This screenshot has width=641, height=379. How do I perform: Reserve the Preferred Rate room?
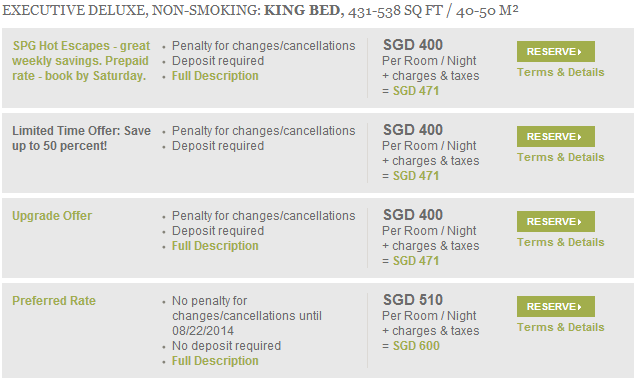[x=556, y=307]
